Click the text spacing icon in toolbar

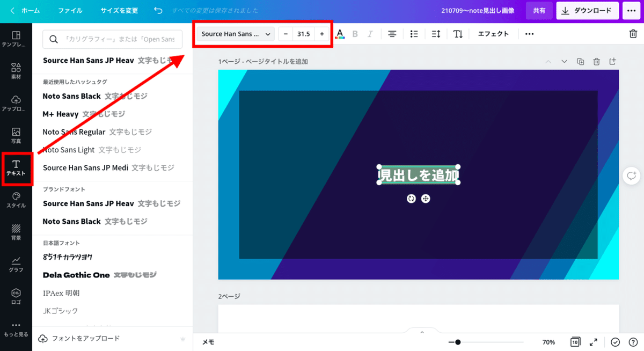tap(436, 33)
